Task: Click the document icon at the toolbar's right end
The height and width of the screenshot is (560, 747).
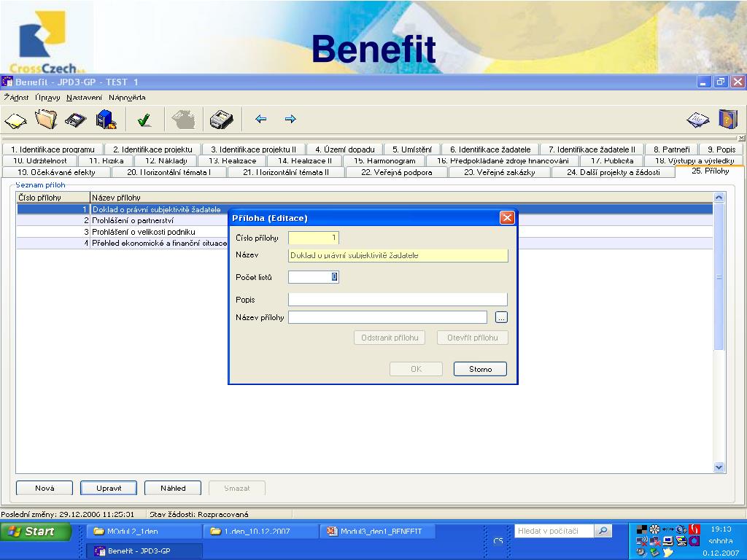Action: (x=698, y=120)
